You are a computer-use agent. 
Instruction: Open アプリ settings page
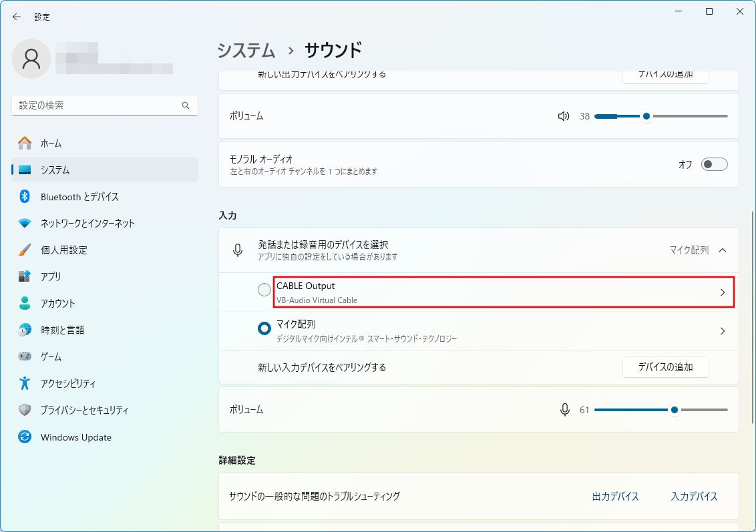pos(105,276)
